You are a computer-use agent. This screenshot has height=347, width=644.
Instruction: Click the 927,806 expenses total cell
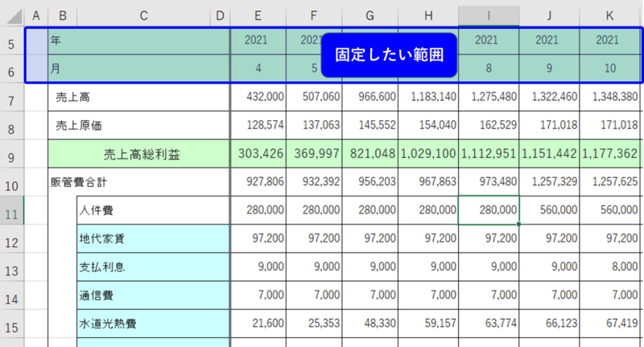click(x=258, y=182)
